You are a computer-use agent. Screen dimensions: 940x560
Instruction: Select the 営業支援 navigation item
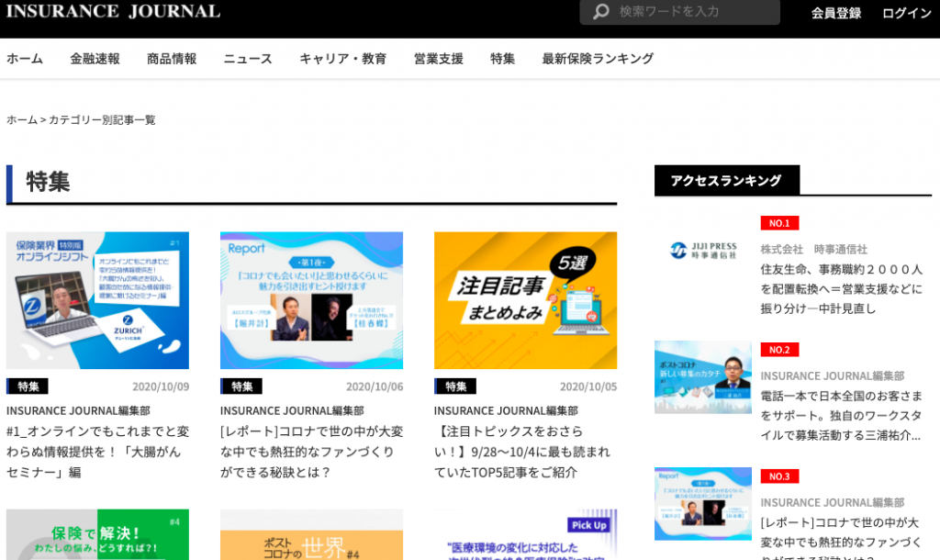438,59
